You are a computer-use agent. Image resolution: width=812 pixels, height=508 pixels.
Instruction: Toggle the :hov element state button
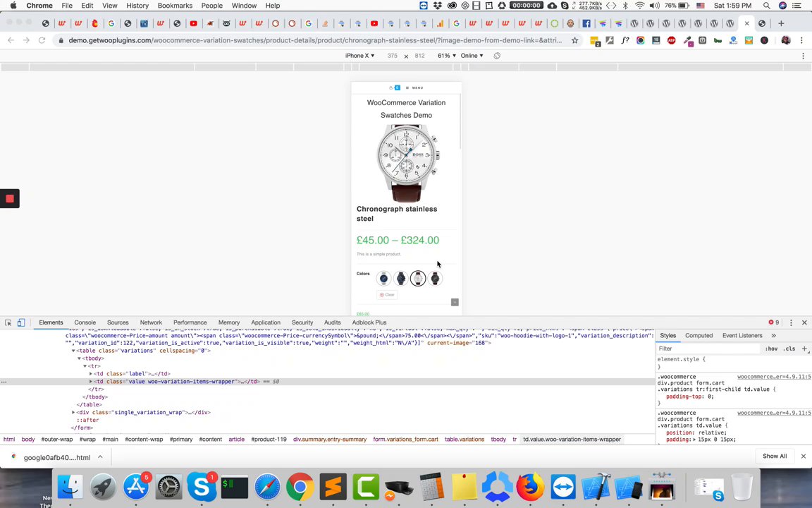[x=771, y=349]
